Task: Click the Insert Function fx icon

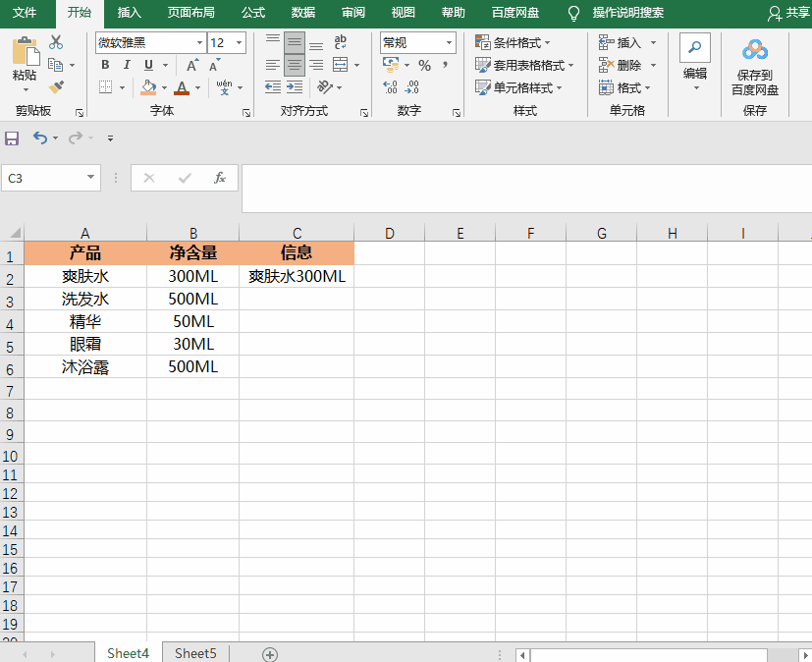Action: [220, 178]
